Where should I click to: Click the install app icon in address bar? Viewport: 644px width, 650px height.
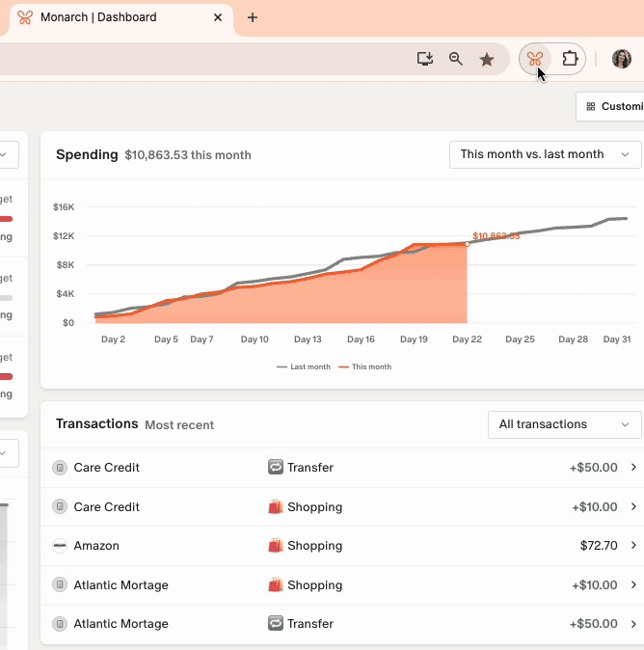click(424, 60)
